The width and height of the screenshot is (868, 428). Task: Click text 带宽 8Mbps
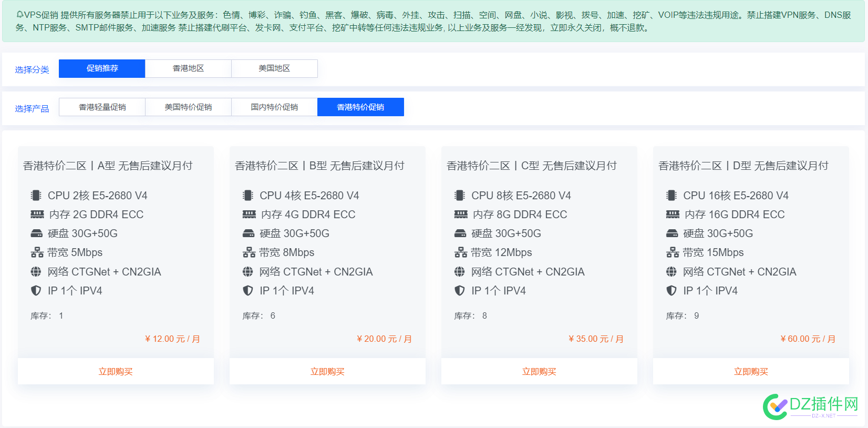[287, 252]
